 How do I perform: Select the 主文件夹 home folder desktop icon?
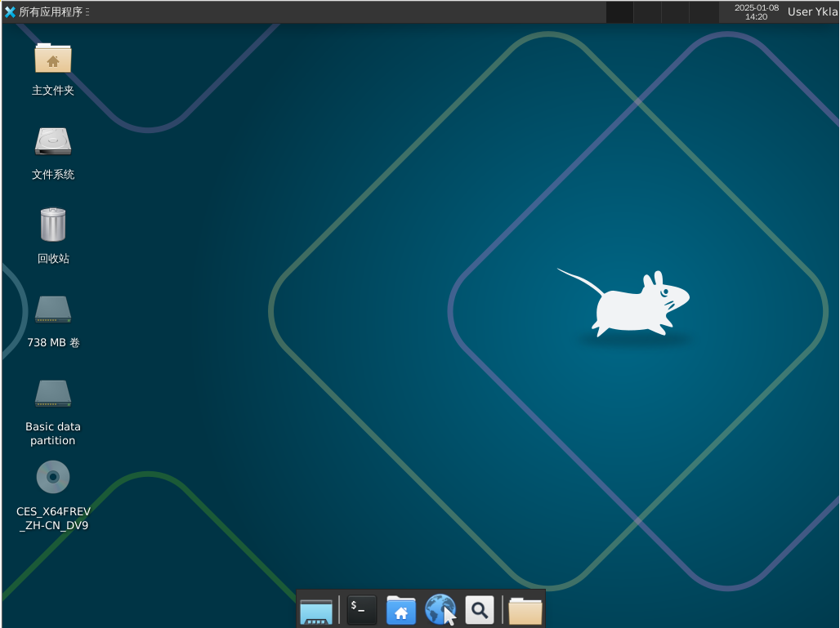click(x=53, y=58)
